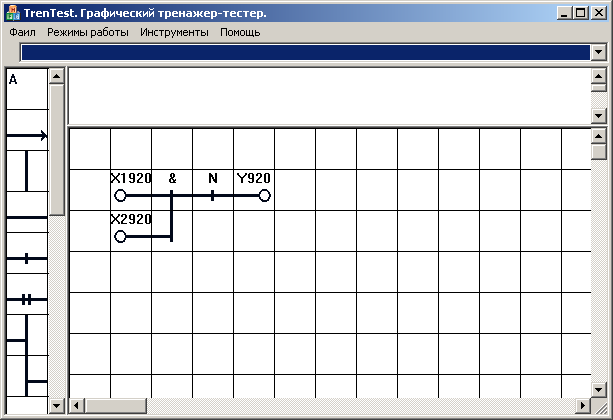Viewport: 613px width, 420px height.
Task: Pick the plain horizontal line element
Action: pos(27,212)
